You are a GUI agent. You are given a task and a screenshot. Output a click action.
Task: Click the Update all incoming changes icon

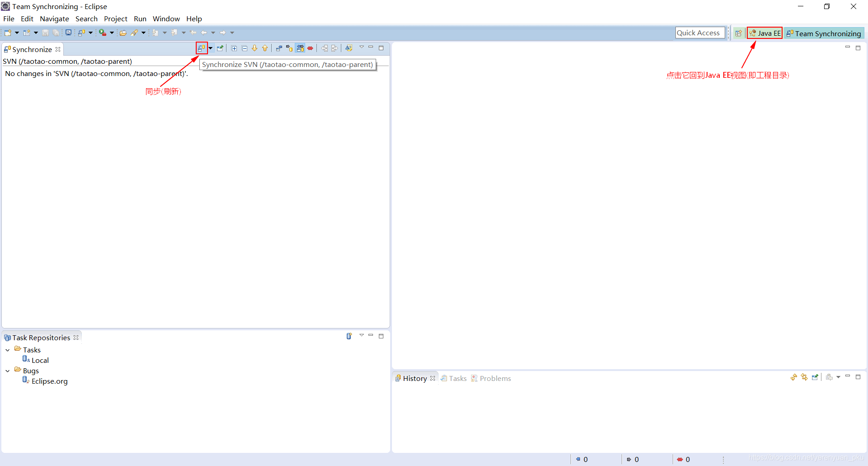tap(325, 48)
